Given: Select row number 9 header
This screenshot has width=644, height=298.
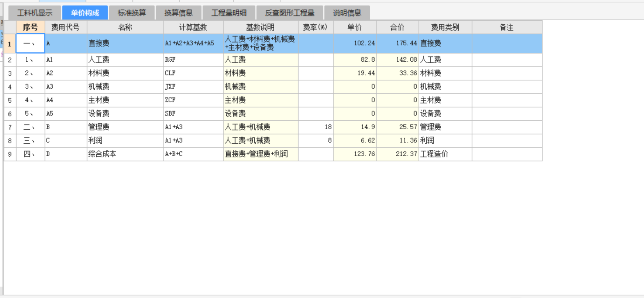Looking at the screenshot, I should pyautogui.click(x=10, y=154).
